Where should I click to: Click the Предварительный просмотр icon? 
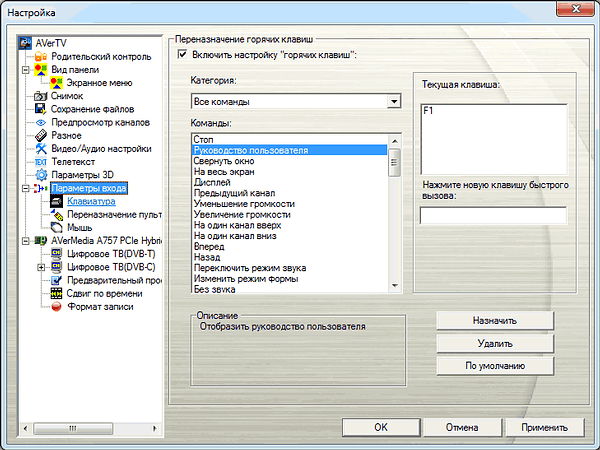(x=56, y=280)
